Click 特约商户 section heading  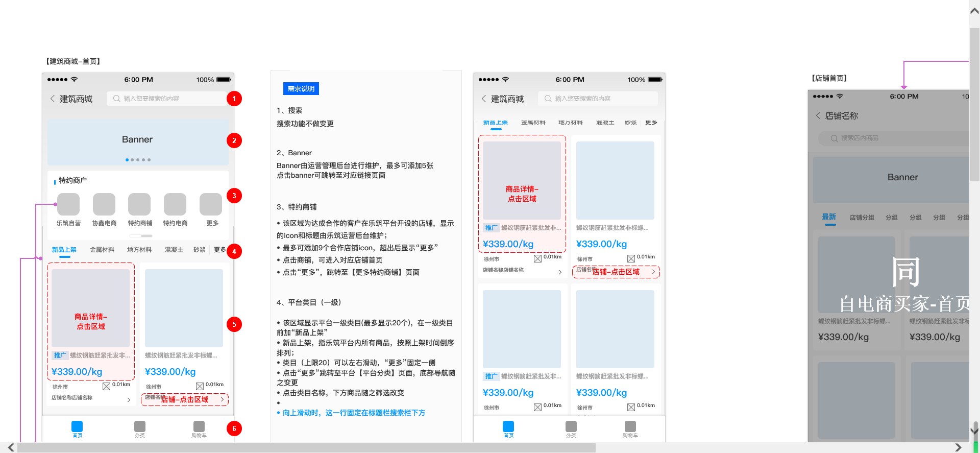coord(72,180)
